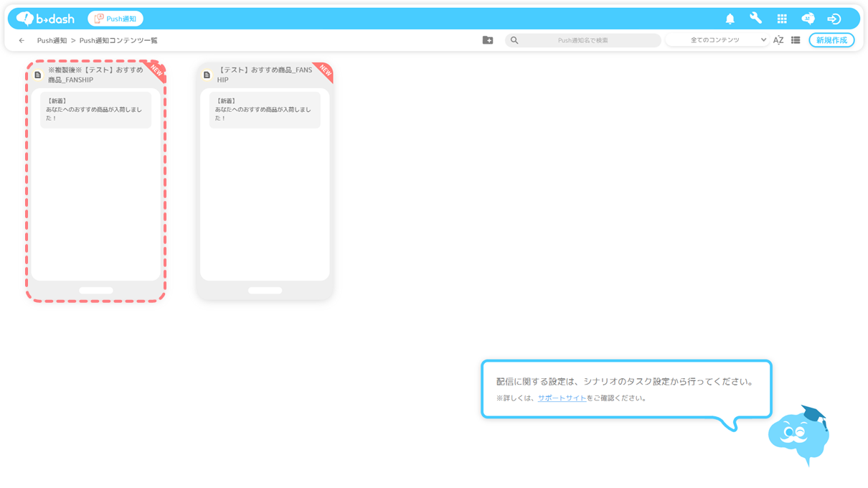Focus the Push通知名で検索 search field

[x=582, y=40]
